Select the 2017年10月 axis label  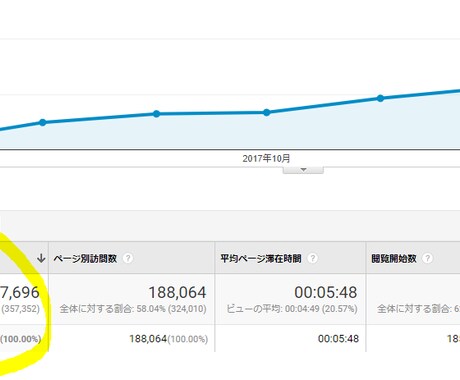click(x=266, y=158)
